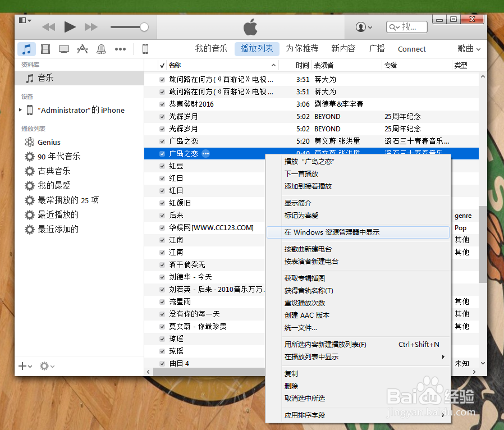Click the horizontal scrollbar left arrow

pos(148,372)
